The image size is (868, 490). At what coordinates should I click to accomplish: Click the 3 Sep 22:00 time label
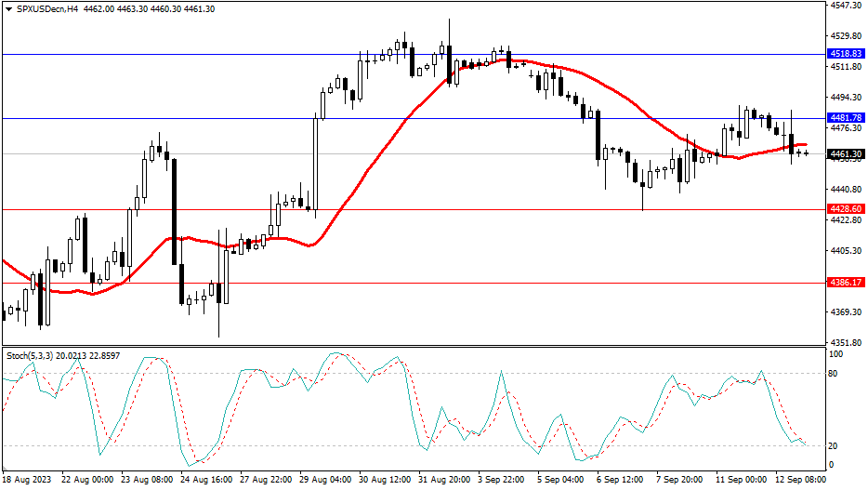[x=500, y=480]
